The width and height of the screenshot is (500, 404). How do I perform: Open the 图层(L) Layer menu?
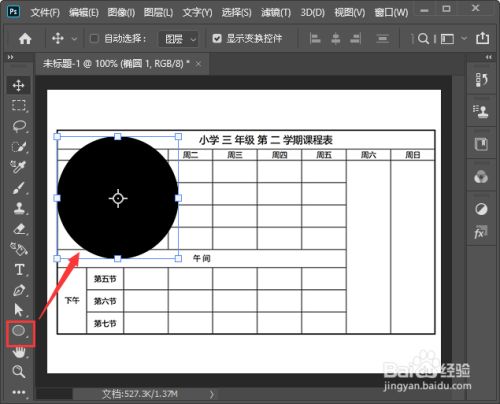pyautogui.click(x=158, y=13)
